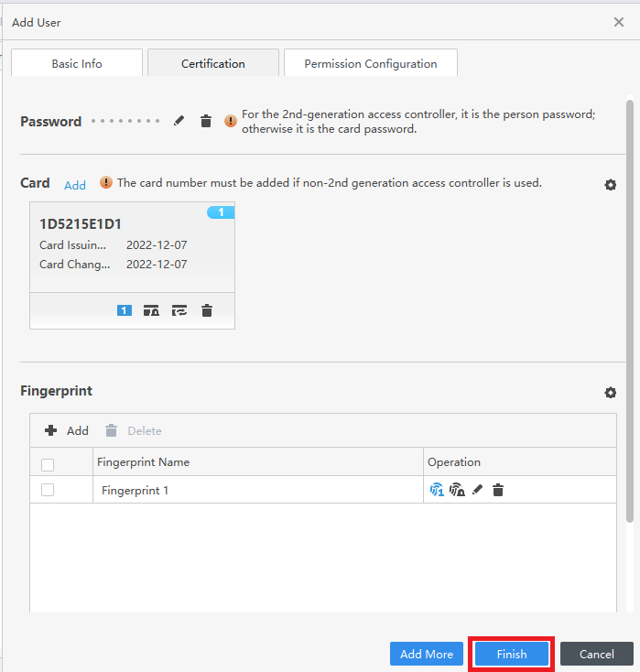Rename Fingerprint 1 with the pencil icon

point(477,490)
